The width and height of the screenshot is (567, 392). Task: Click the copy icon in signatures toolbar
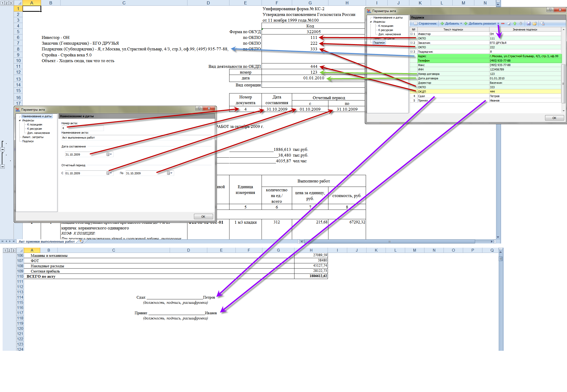point(543,23)
